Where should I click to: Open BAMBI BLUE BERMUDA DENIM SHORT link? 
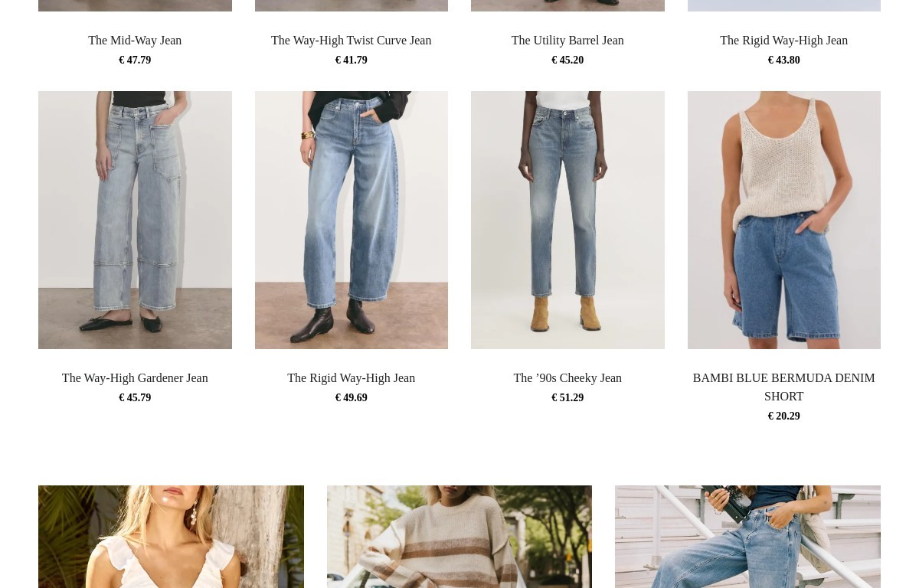tap(783, 387)
